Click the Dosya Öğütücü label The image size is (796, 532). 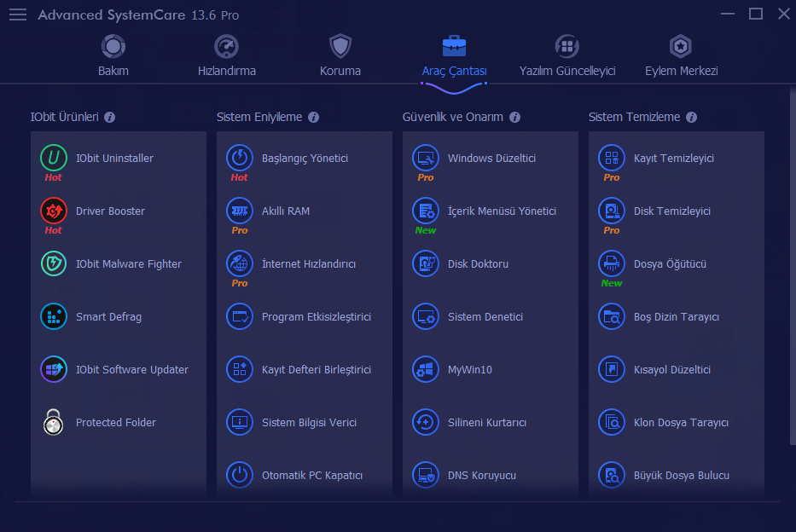[670, 263]
